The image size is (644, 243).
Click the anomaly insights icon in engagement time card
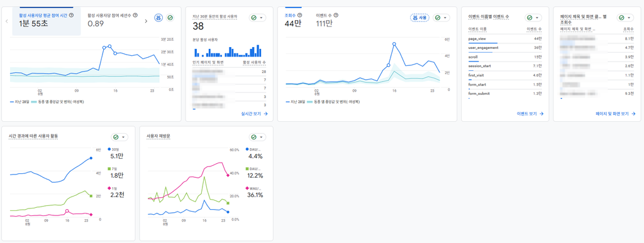click(x=158, y=18)
